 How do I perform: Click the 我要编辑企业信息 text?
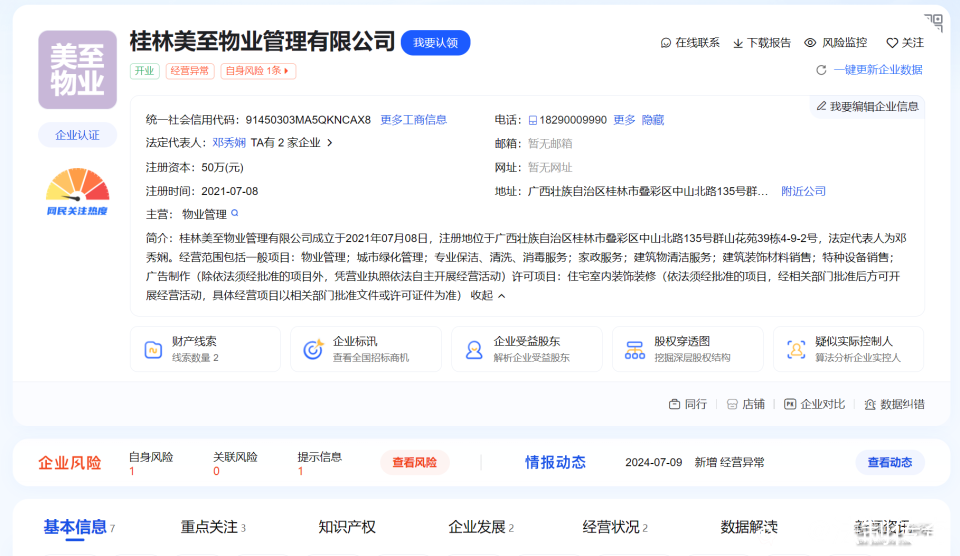pos(874,107)
